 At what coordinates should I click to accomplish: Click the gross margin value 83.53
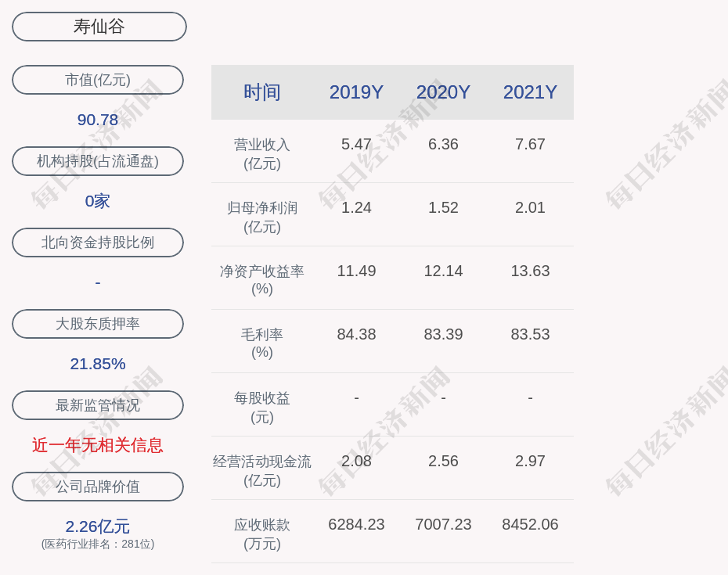pos(530,334)
